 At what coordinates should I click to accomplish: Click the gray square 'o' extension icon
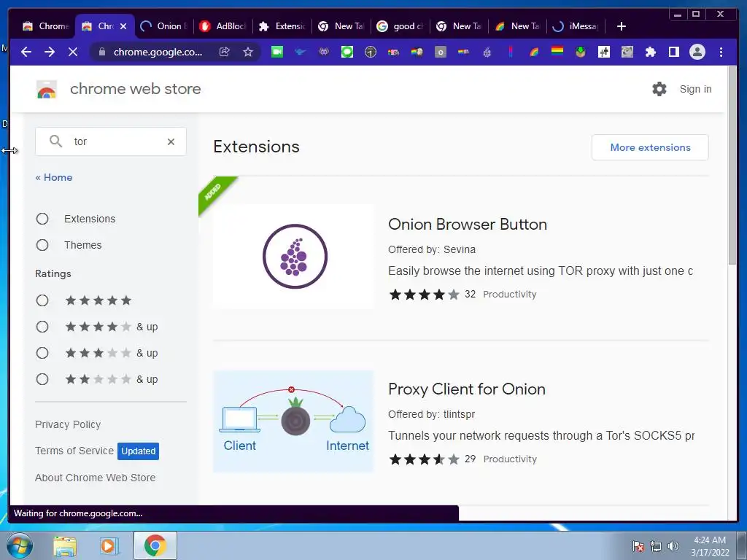coord(441,52)
